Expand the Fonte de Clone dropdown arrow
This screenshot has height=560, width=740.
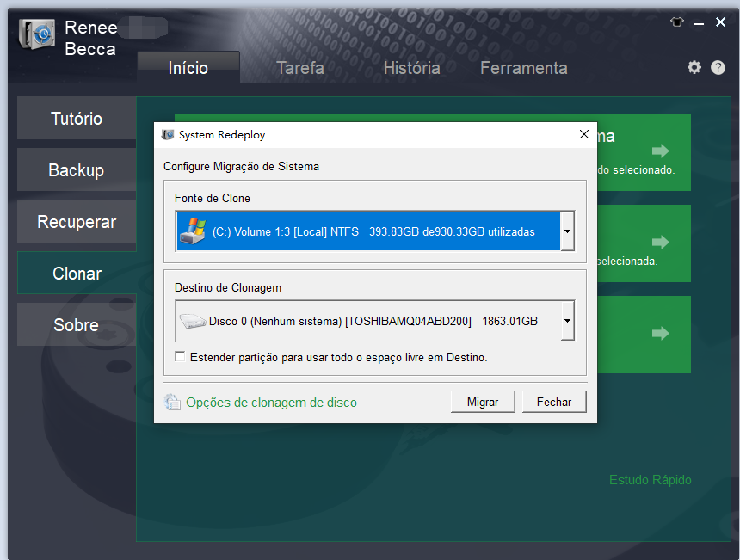click(x=567, y=231)
